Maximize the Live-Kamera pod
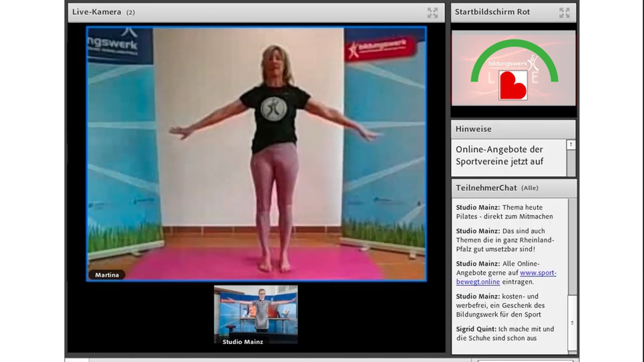Image resolution: width=644 pixels, height=362 pixels. pos(433,13)
